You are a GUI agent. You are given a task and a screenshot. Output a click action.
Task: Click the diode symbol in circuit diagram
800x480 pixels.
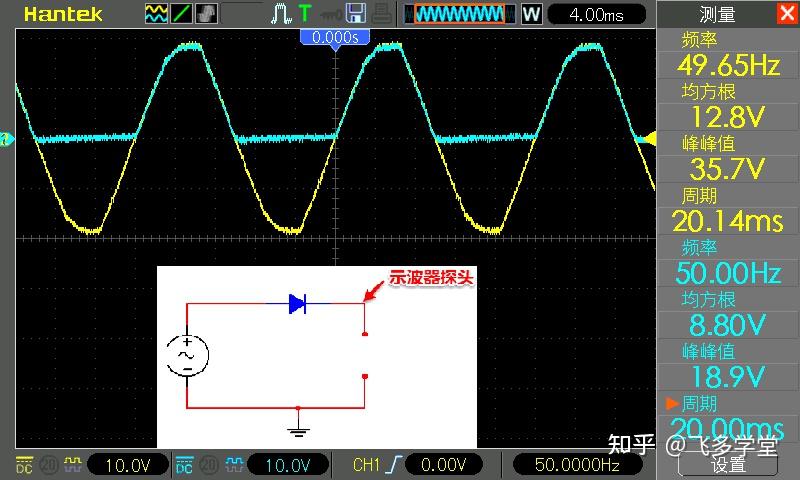pyautogui.click(x=297, y=304)
